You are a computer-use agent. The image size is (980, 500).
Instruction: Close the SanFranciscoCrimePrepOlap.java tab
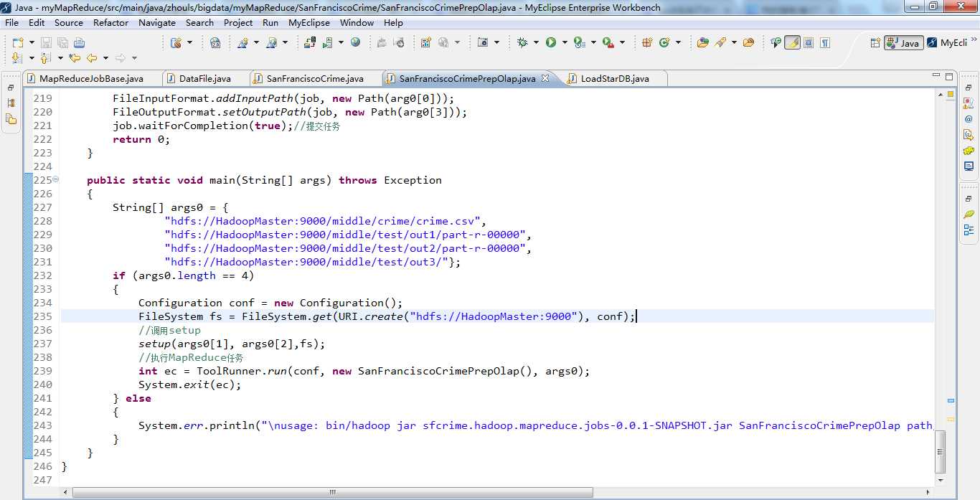pos(545,78)
